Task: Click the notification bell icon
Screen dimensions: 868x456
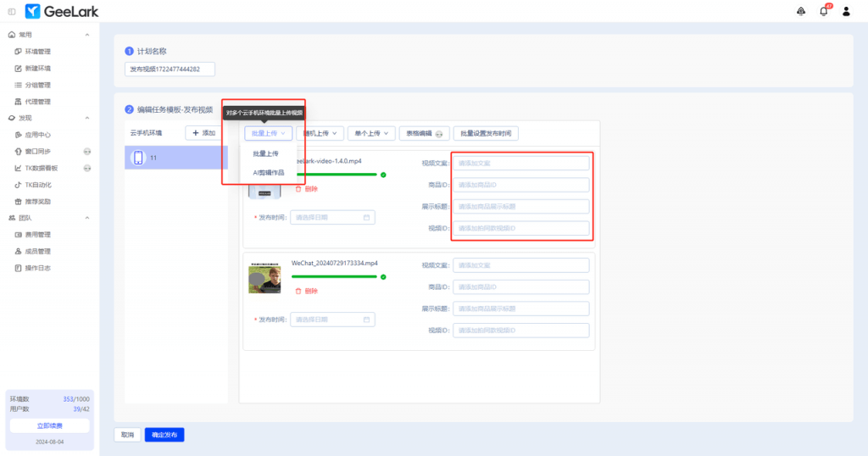Action: click(x=823, y=11)
